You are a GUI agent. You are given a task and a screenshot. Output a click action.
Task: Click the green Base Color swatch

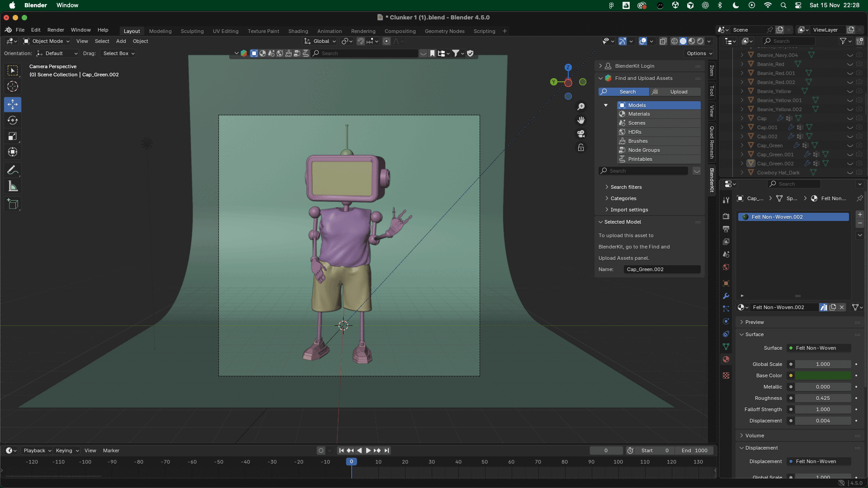[x=823, y=375]
